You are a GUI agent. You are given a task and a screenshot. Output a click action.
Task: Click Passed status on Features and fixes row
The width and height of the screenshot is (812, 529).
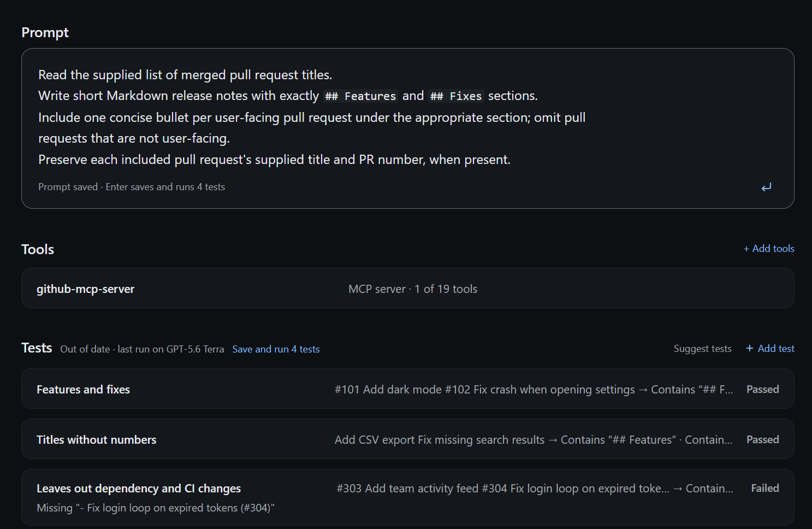point(762,390)
